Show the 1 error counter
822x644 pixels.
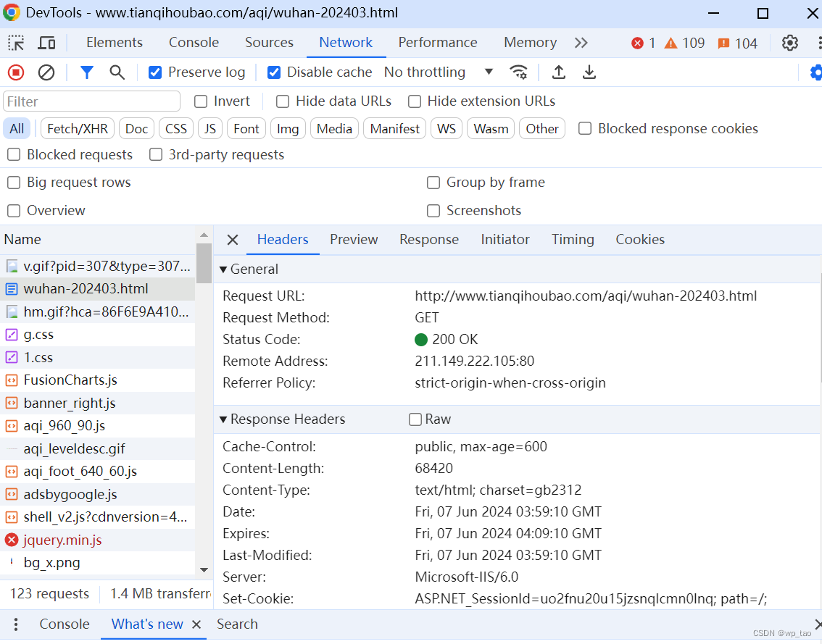[x=643, y=43]
